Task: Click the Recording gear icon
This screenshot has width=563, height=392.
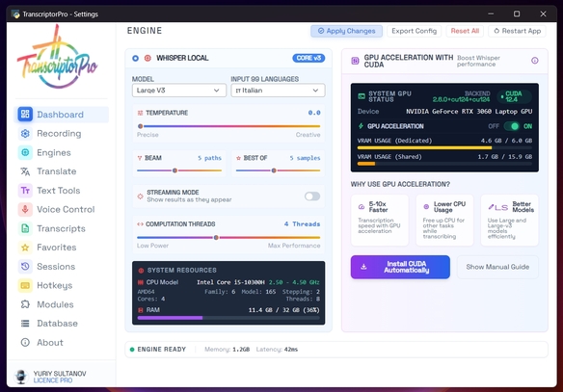Action: pos(25,134)
